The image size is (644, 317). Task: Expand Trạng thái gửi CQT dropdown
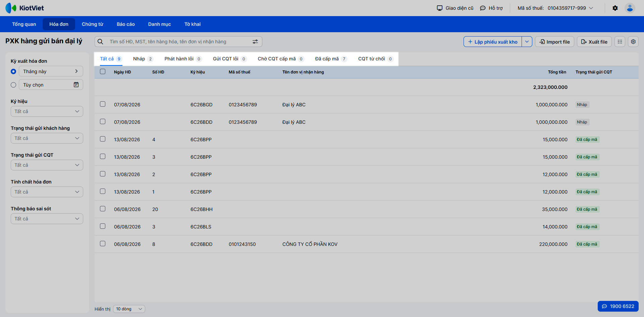click(x=47, y=165)
